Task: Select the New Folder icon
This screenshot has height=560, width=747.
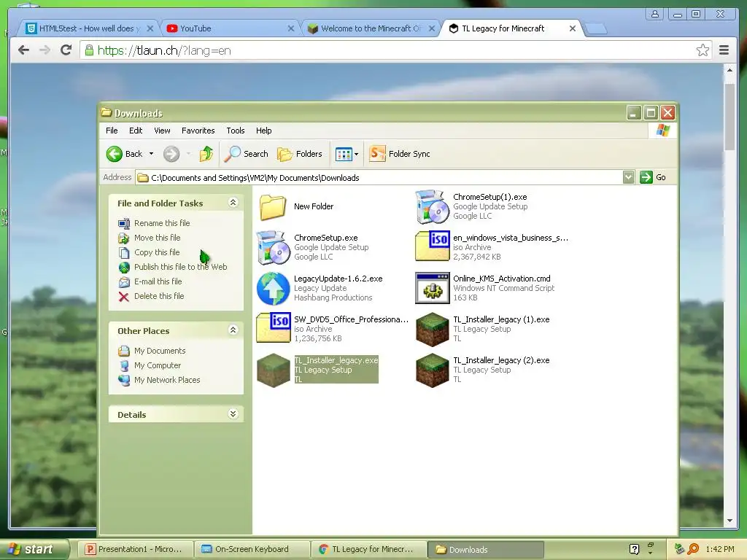Action: point(273,206)
